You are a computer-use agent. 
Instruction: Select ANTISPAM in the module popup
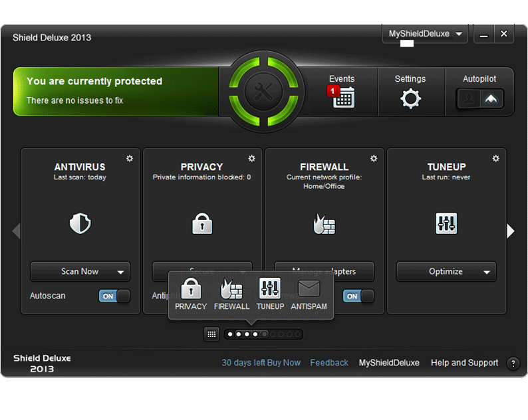[309, 294]
